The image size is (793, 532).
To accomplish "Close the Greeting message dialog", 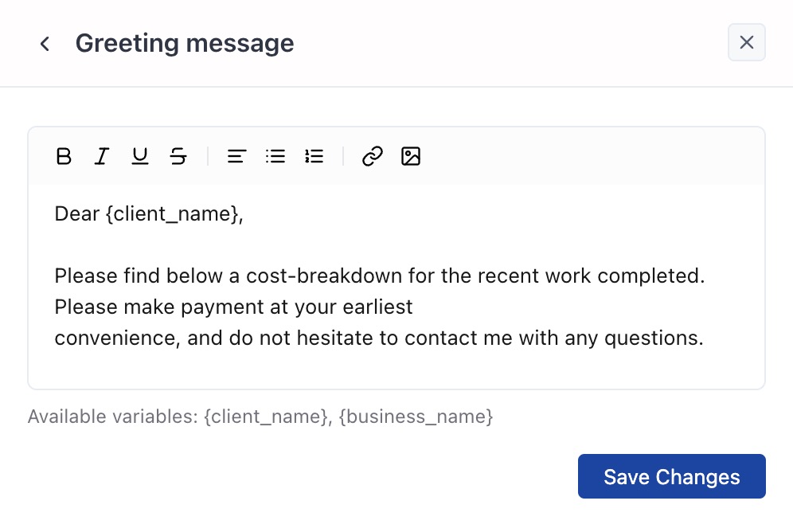I will click(747, 42).
